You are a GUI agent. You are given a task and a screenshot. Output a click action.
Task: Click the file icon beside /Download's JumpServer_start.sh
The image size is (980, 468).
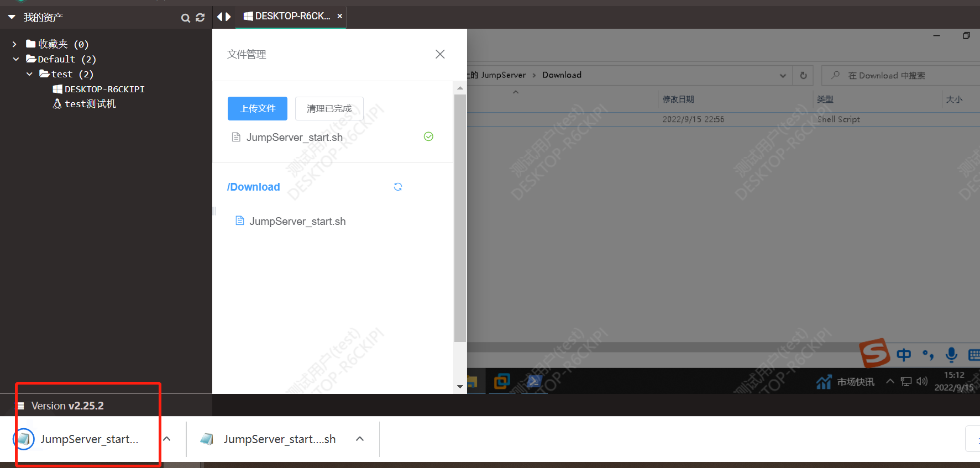click(240, 220)
